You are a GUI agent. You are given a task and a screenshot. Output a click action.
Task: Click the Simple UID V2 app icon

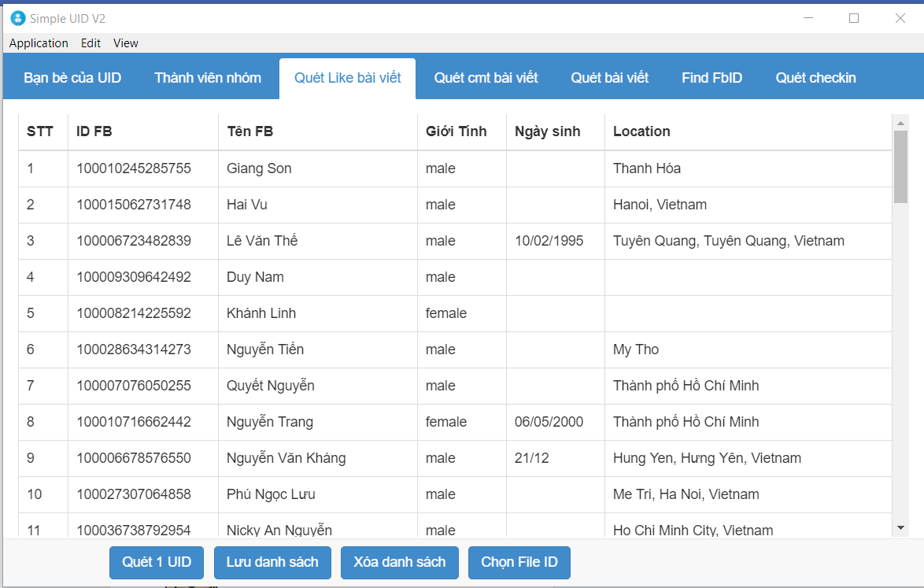(18, 18)
